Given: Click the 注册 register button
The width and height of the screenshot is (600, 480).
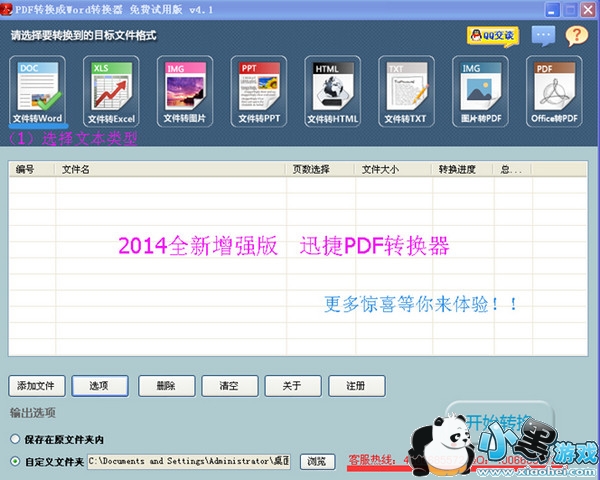Looking at the screenshot, I should coord(357,386).
